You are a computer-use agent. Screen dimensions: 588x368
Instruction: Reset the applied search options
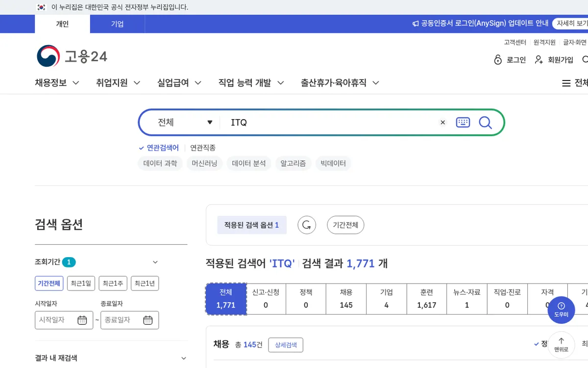pyautogui.click(x=307, y=225)
